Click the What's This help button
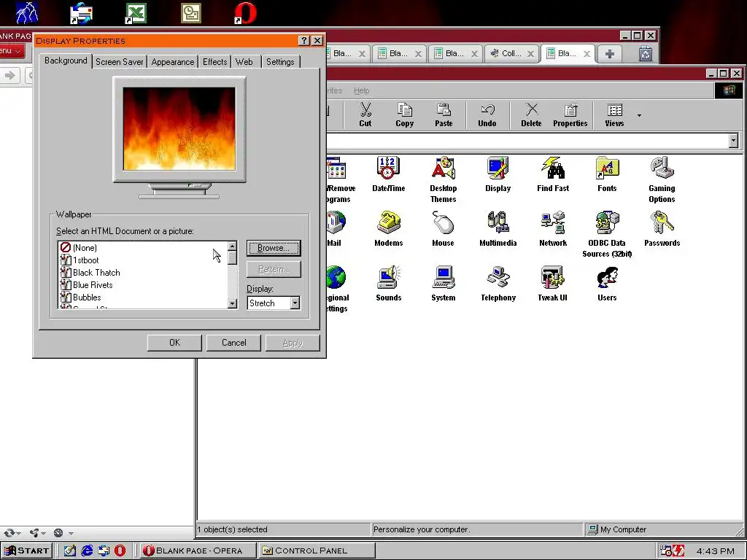This screenshot has width=747, height=560. tap(304, 41)
